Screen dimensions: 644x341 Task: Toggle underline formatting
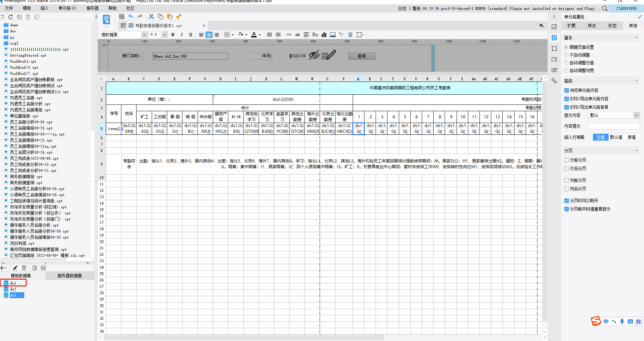coord(191,35)
